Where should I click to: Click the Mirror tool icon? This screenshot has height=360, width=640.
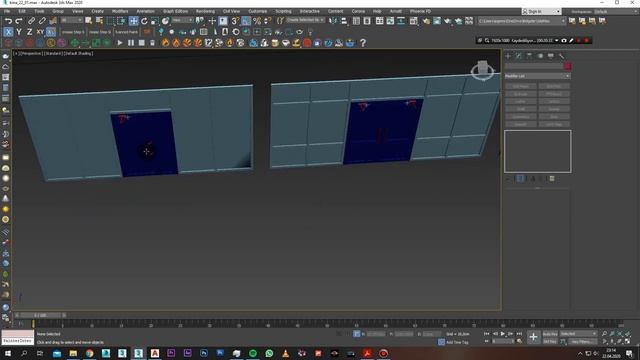(x=333, y=20)
